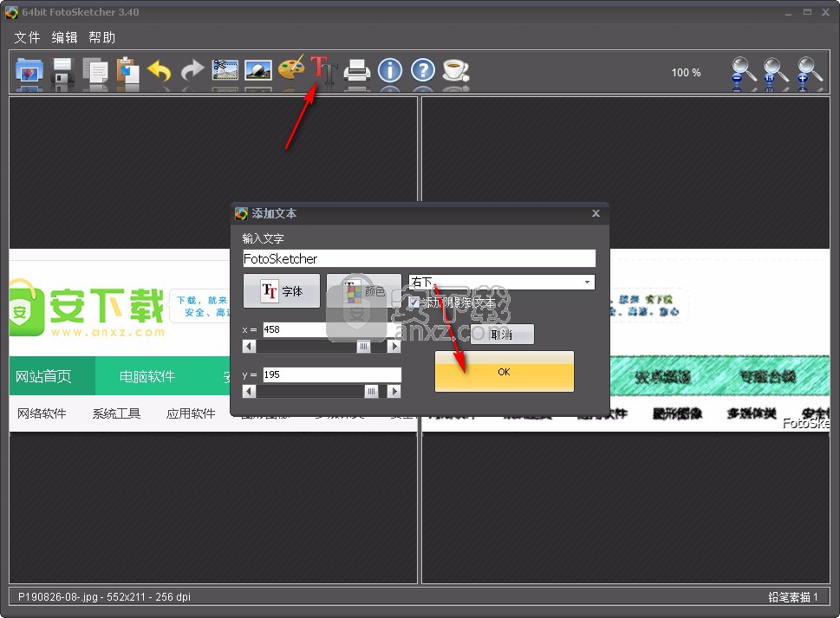Click the y value field showing 195
Viewport: 840px width, 618px height.
332,374
